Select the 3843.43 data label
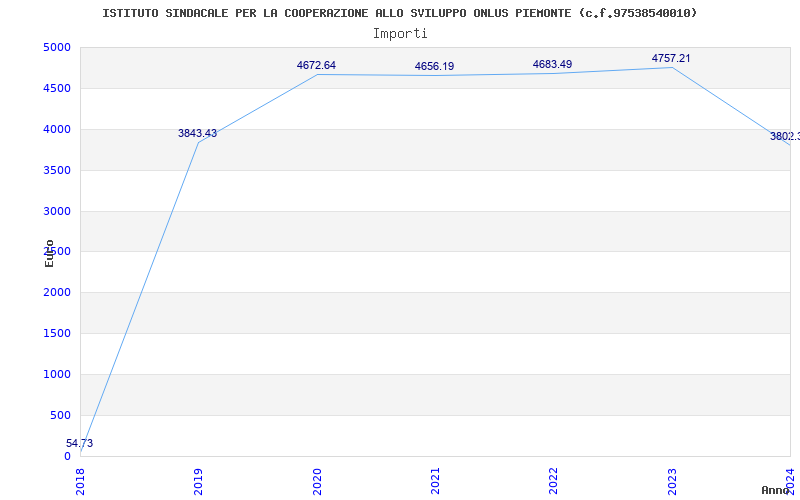The height and width of the screenshot is (500, 800). pos(197,134)
